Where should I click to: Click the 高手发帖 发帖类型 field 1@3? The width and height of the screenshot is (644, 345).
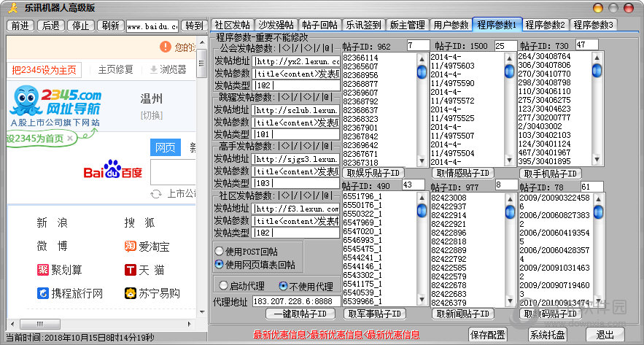296,183
